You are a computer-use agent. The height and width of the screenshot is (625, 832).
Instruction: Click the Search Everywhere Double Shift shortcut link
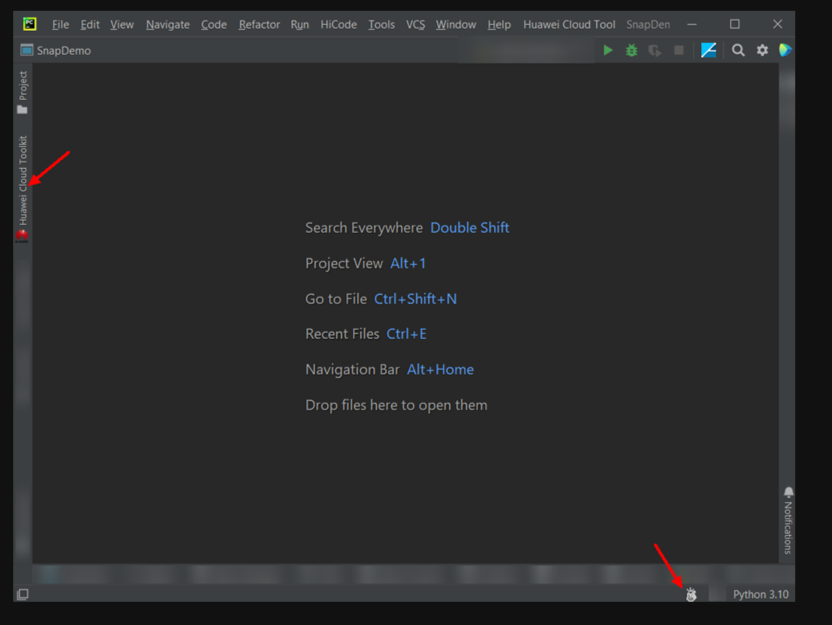(470, 227)
